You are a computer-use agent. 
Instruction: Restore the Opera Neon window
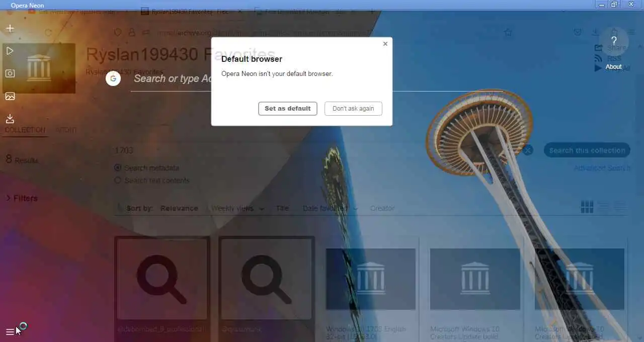point(614,5)
